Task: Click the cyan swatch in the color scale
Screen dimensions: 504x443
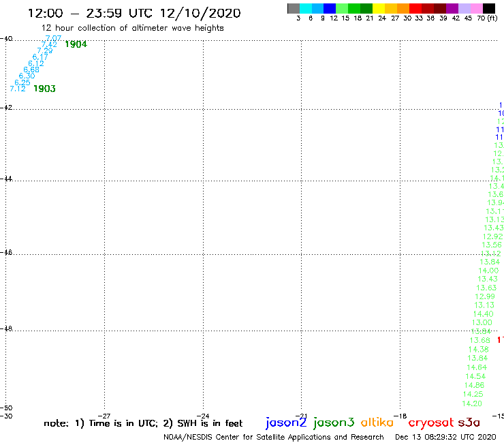Action: click(x=306, y=8)
